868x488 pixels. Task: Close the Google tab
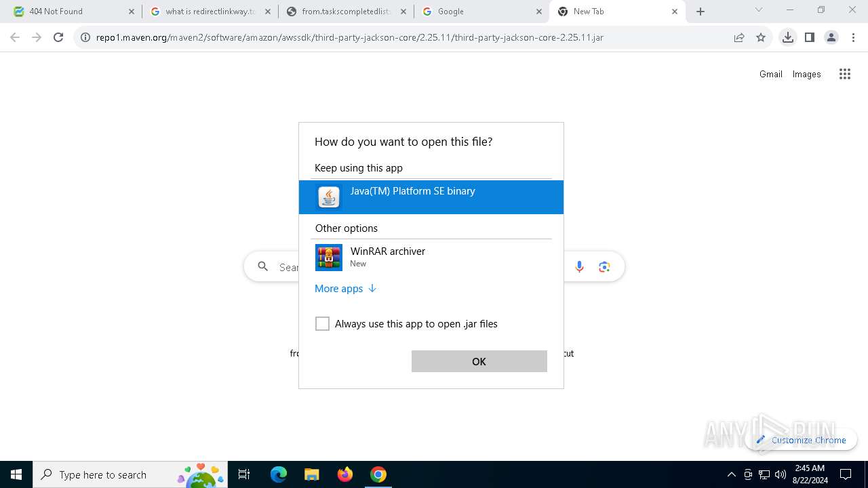539,12
